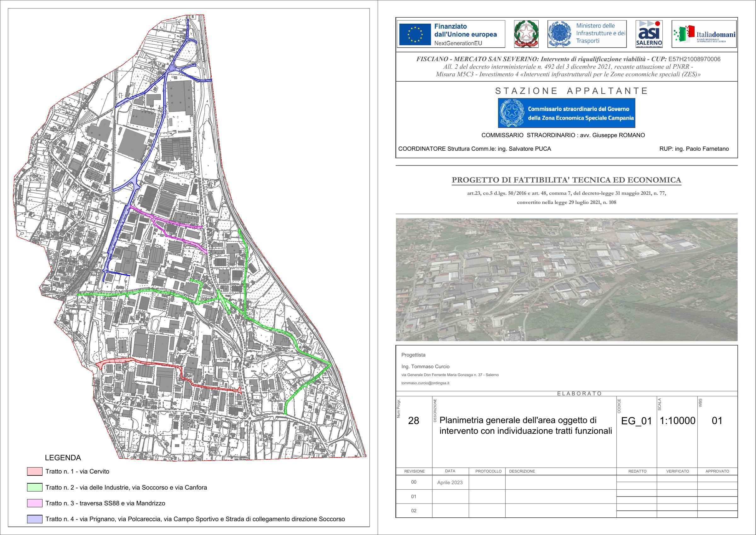Click the date 'Aprile 2023'
The image size is (756, 535).
450,483
